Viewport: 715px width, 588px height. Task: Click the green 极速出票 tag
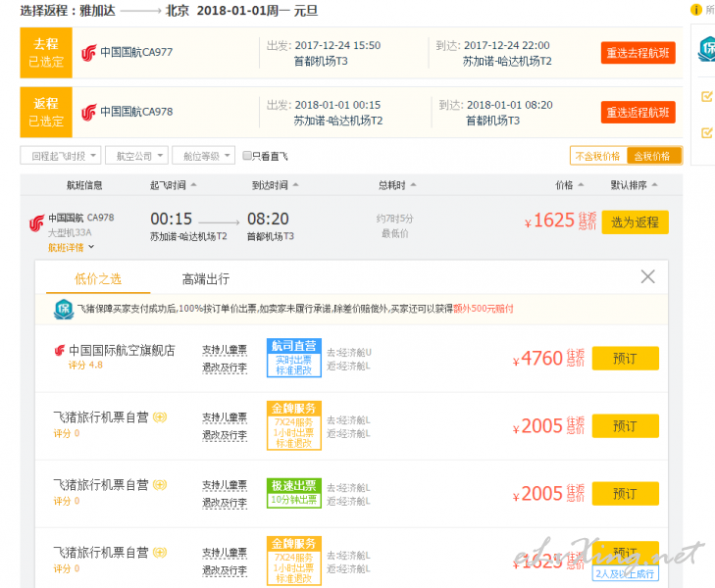click(x=294, y=493)
